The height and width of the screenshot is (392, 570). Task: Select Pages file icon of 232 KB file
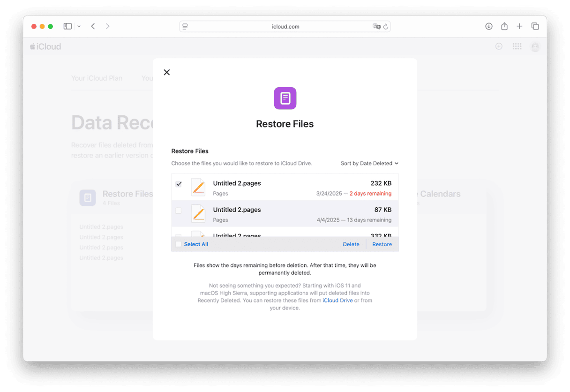pyautogui.click(x=198, y=187)
